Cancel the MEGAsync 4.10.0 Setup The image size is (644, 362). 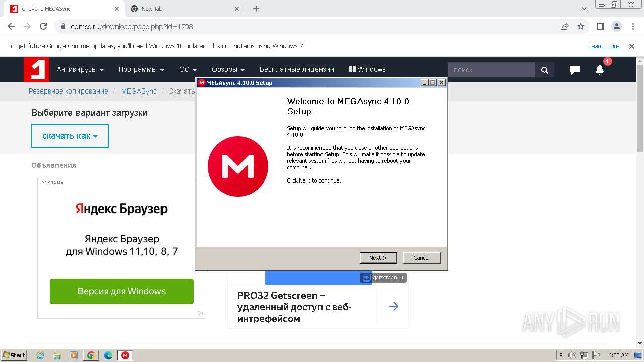422,258
